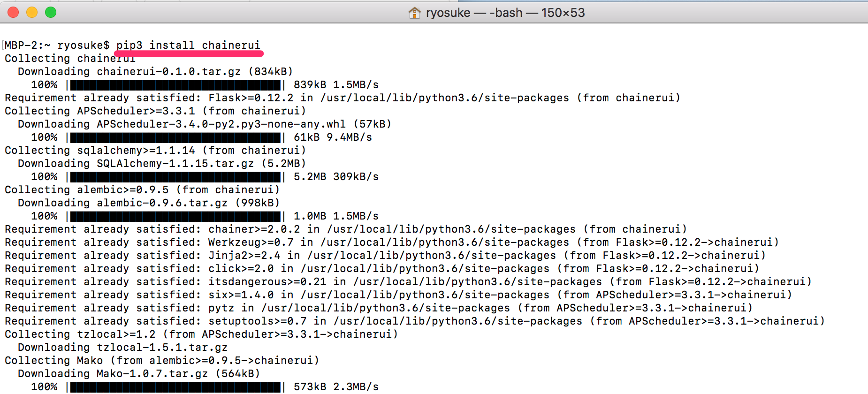Click the green zoom window button

[x=51, y=12]
